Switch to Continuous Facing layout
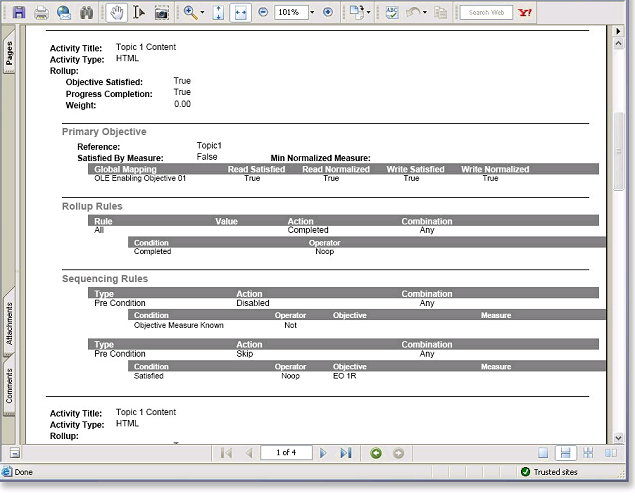 pos(588,453)
